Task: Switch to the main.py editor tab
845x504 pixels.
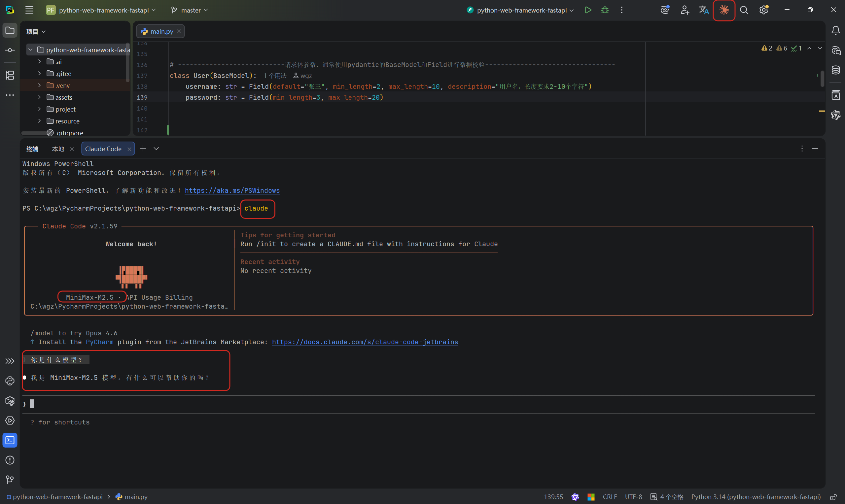Action: click(161, 31)
